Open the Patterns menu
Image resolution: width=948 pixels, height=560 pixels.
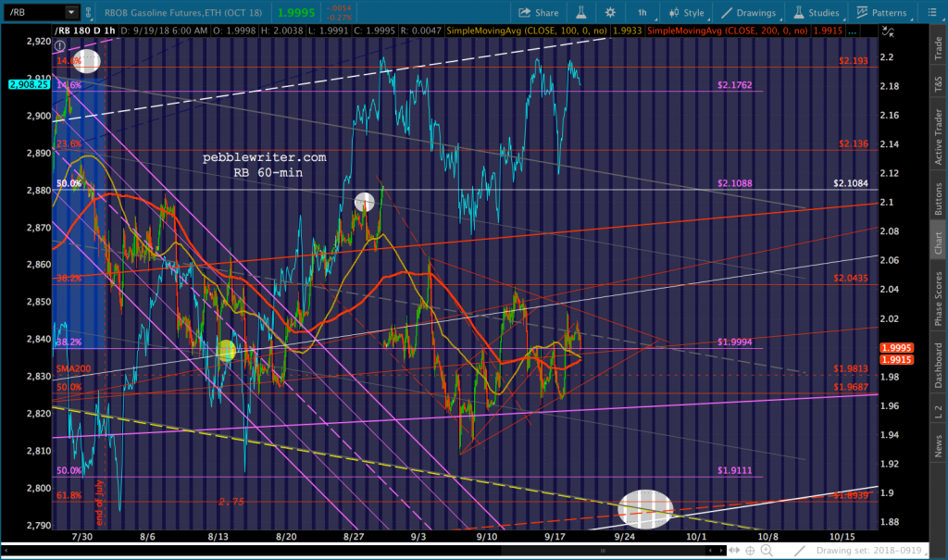point(881,13)
